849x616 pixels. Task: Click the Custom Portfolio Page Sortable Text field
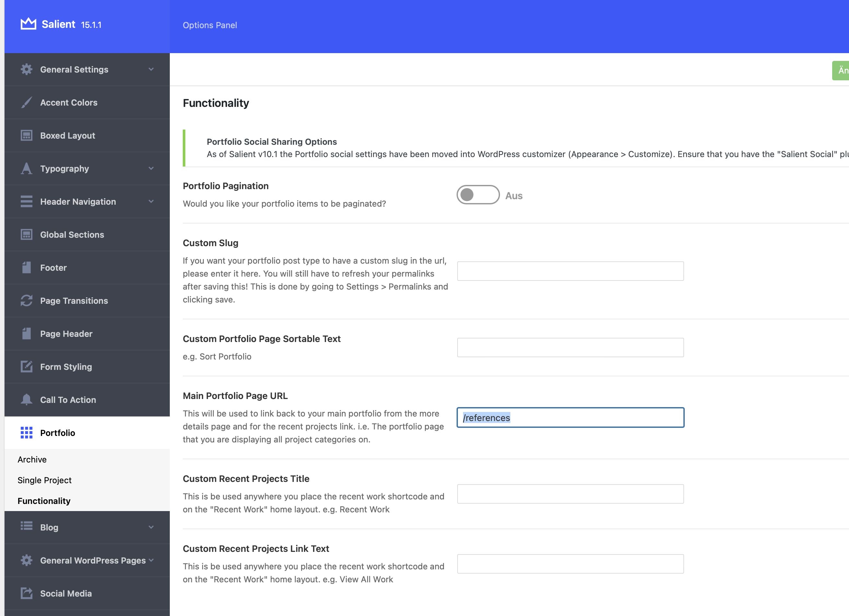coord(570,347)
